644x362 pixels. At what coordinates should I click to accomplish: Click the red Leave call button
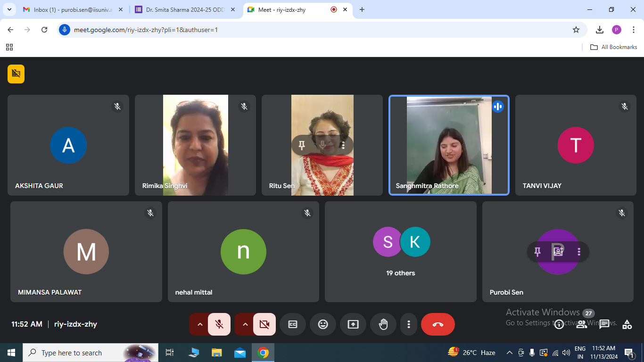tap(438, 324)
